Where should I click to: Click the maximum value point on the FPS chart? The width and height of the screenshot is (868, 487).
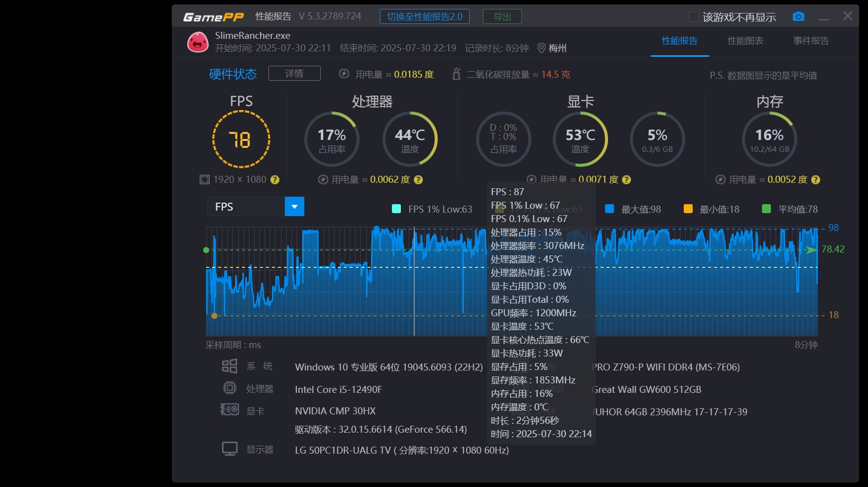376,229
